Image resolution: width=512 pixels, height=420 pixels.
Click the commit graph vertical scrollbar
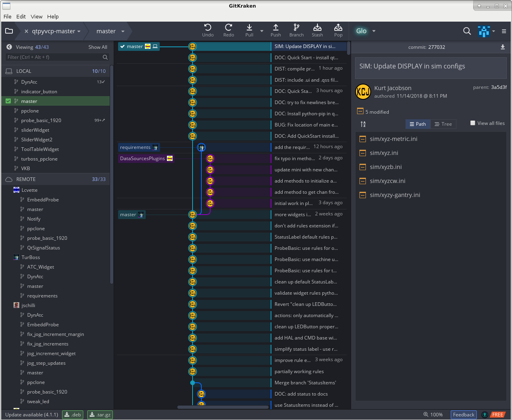(349, 48)
